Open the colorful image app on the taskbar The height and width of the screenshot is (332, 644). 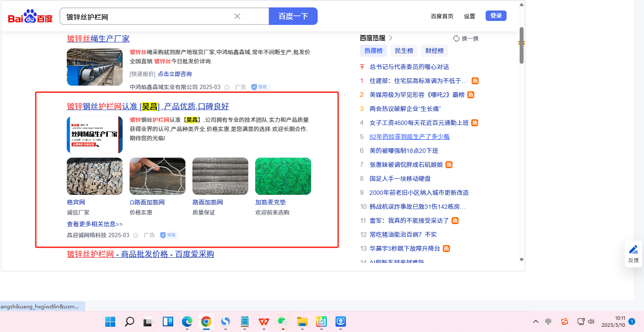point(322,322)
